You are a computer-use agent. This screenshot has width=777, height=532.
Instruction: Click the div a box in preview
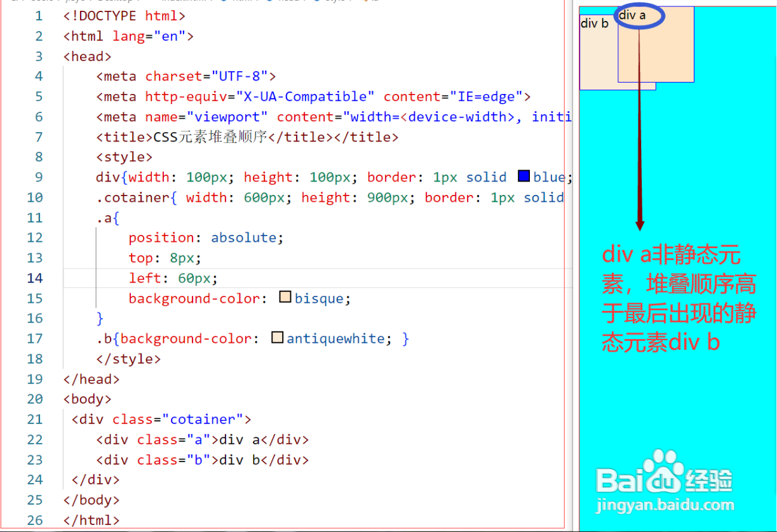click(656, 44)
